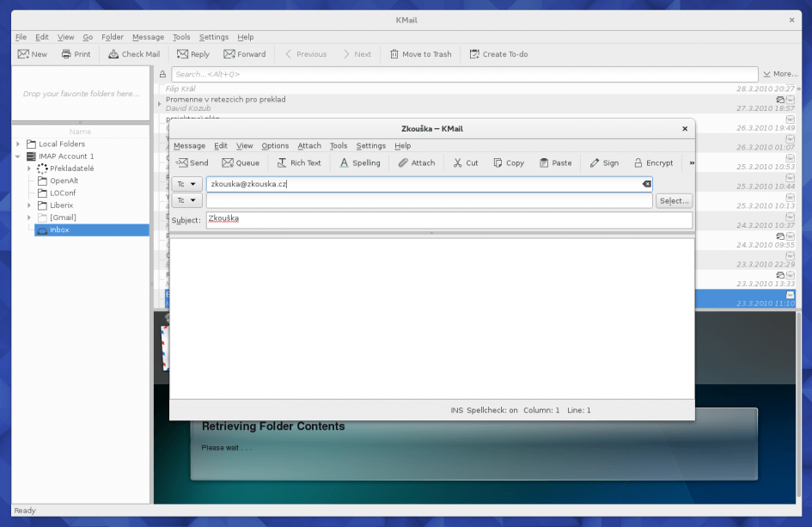Open the Message menu in composer window
Image resolution: width=812 pixels, height=527 pixels.
190,145
